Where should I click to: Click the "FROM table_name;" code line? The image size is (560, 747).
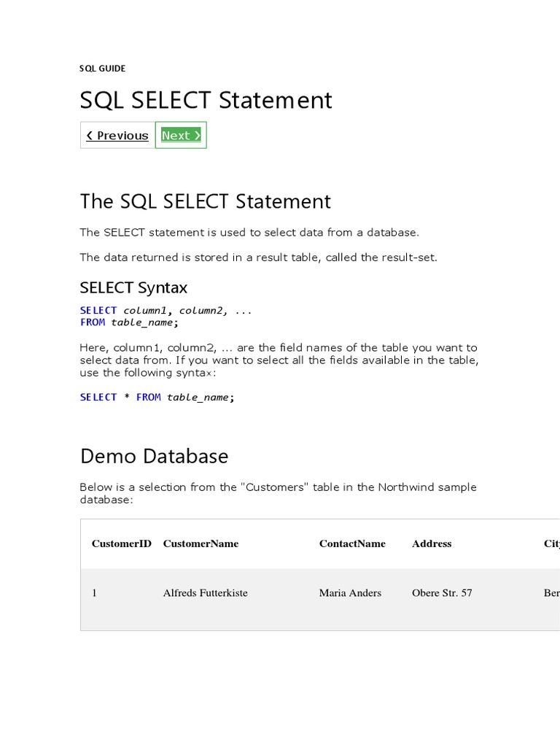(x=129, y=322)
